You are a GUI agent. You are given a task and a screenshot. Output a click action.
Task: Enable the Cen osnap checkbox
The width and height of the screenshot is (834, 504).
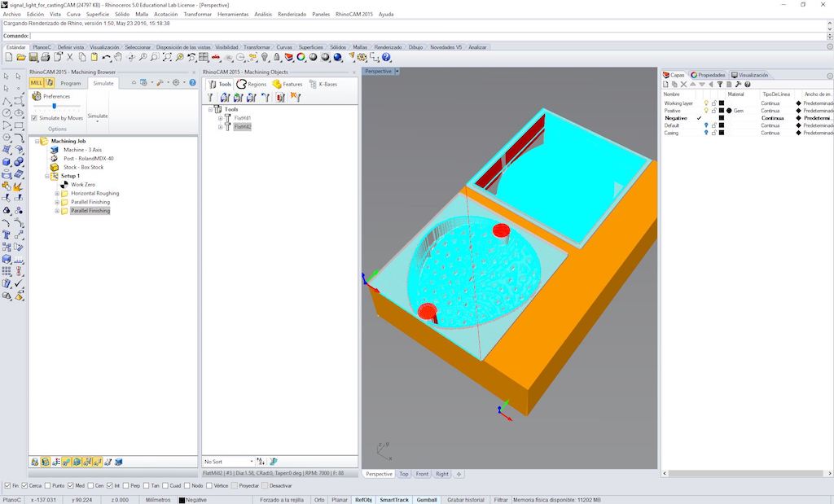90,485
